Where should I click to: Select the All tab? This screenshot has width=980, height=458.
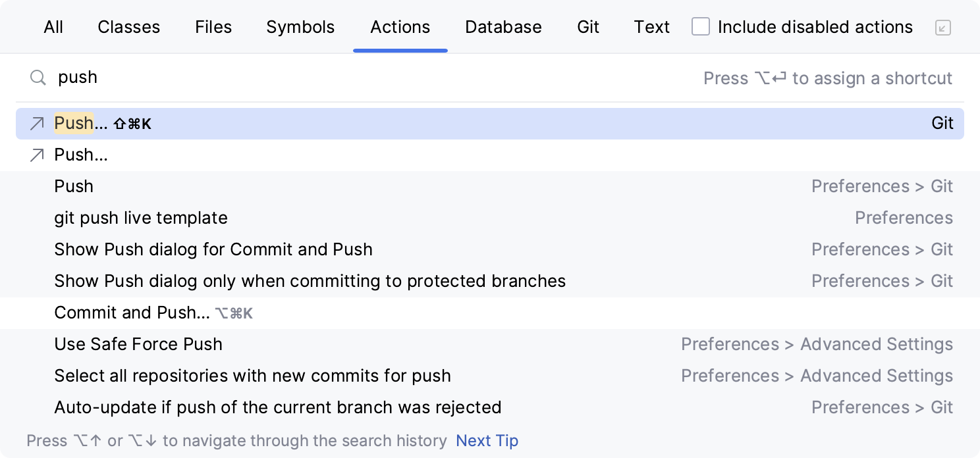53,27
